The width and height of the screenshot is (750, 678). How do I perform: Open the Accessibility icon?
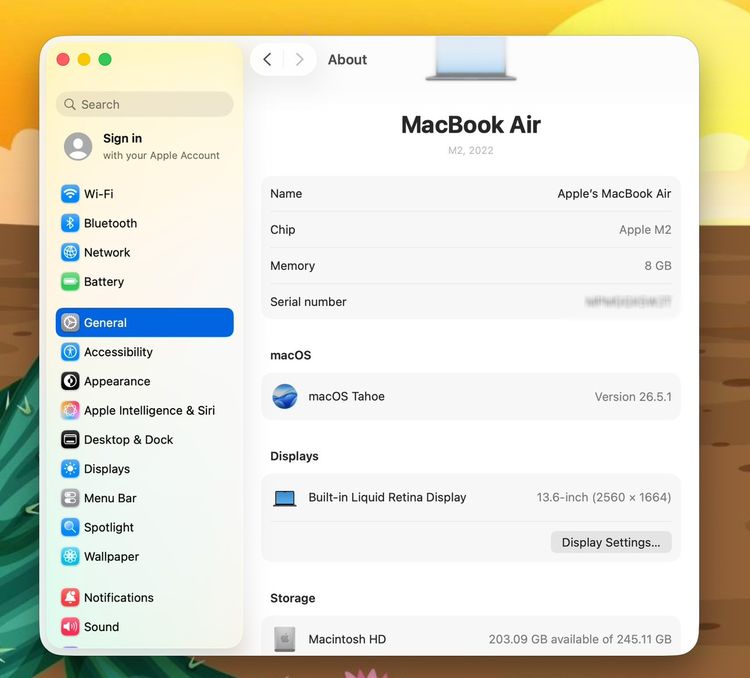coord(70,352)
